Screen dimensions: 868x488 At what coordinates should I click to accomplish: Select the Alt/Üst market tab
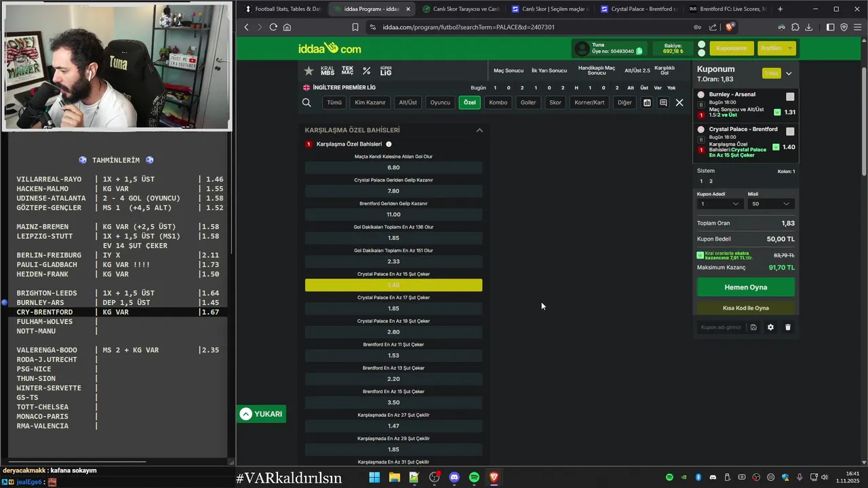click(x=408, y=102)
